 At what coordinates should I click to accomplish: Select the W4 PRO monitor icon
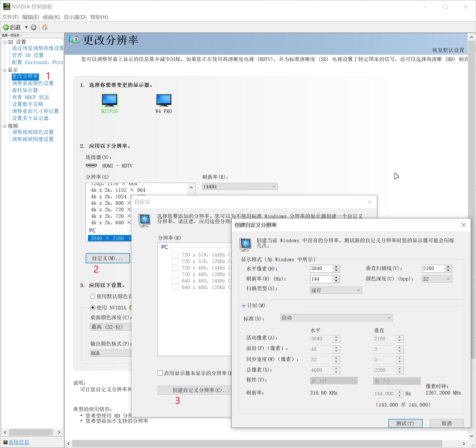click(164, 100)
